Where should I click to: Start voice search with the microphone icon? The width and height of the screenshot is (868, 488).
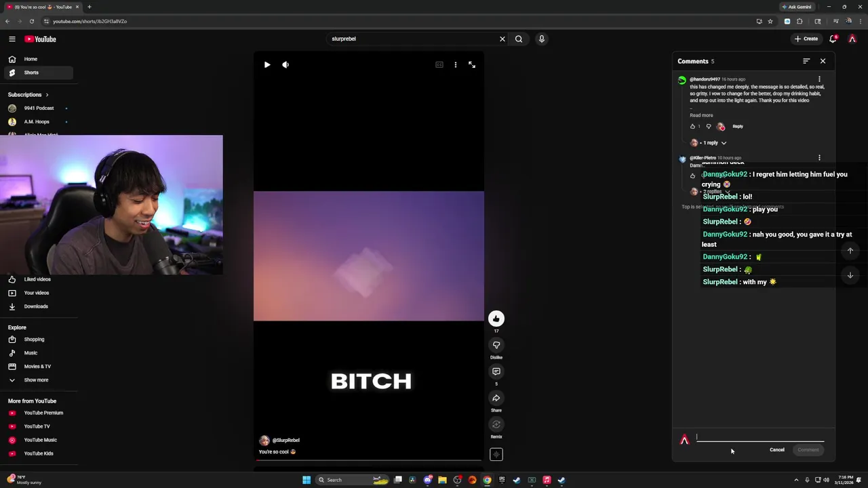tap(541, 39)
